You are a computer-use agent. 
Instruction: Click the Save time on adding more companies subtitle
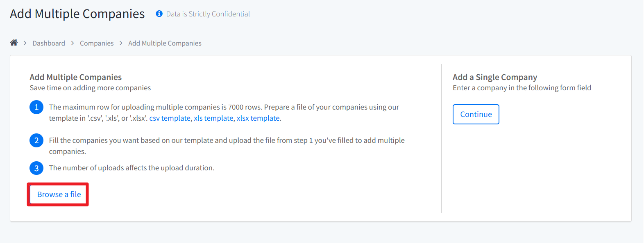(x=90, y=88)
